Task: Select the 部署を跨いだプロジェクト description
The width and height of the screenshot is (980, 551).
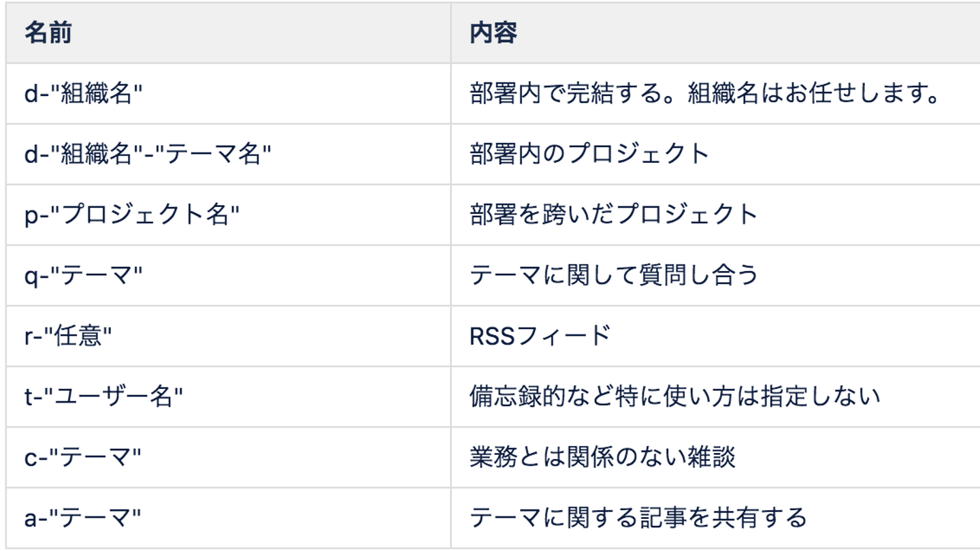Action: [x=613, y=215]
